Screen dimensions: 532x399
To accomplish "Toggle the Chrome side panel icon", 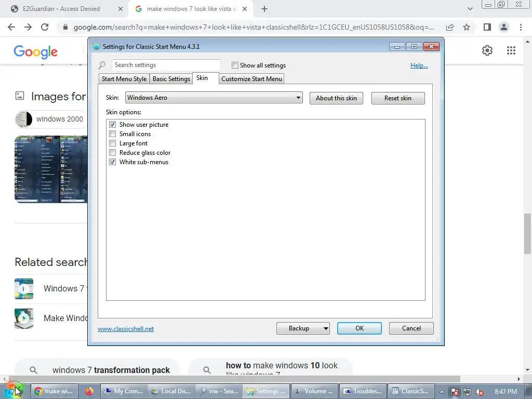I will click(x=487, y=27).
